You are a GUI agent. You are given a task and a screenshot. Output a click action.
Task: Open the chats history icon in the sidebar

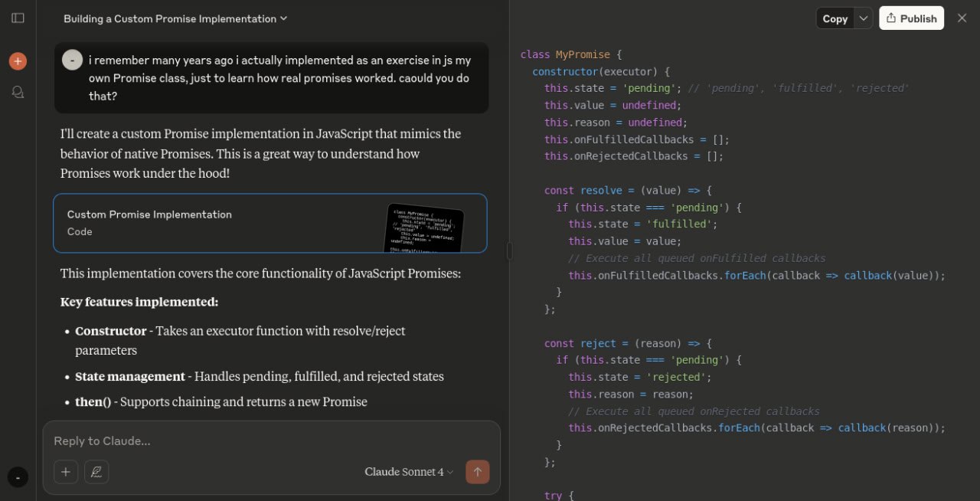click(18, 92)
